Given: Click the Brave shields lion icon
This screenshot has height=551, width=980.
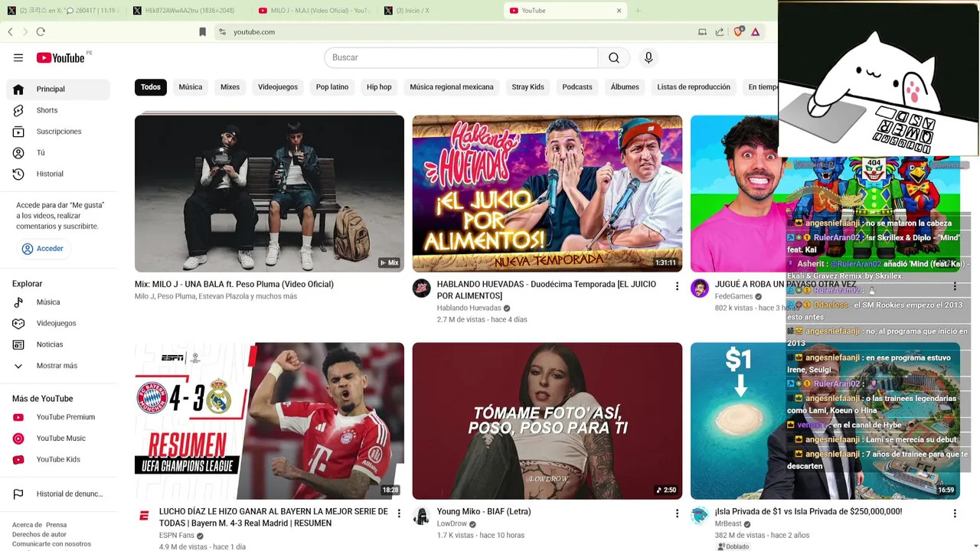Looking at the screenshot, I should [x=738, y=31].
